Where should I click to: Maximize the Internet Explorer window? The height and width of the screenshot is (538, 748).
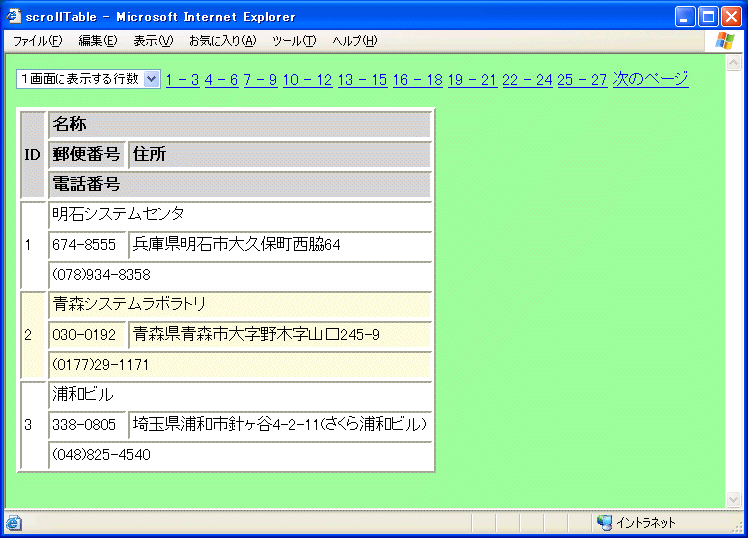click(708, 17)
